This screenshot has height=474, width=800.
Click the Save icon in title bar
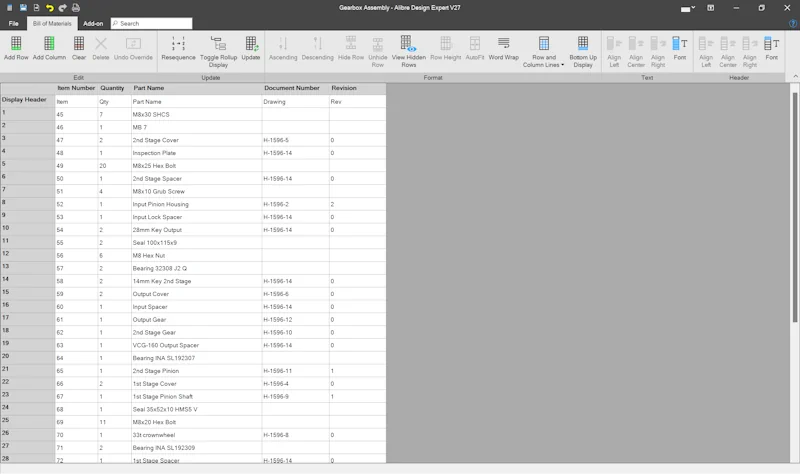(x=23, y=8)
